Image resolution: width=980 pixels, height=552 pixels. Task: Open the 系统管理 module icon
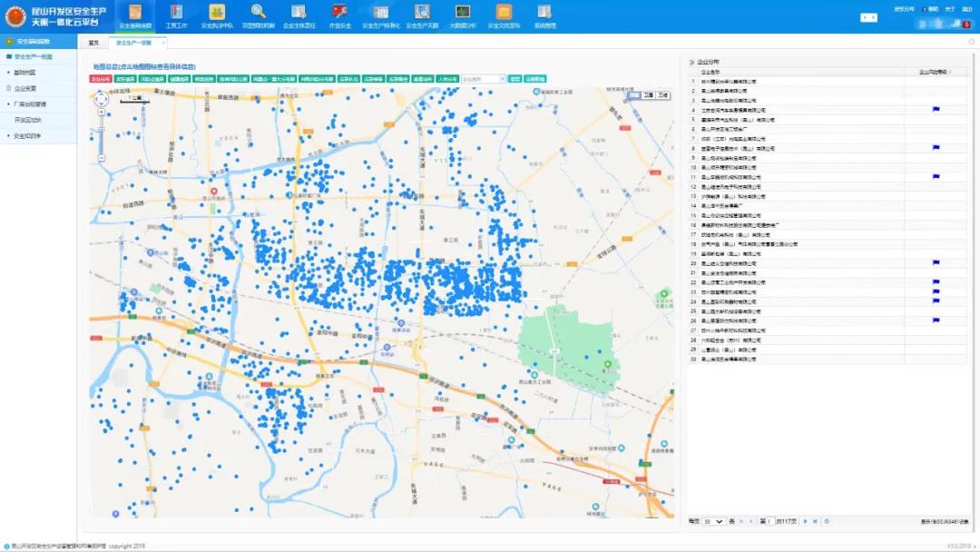(x=544, y=13)
